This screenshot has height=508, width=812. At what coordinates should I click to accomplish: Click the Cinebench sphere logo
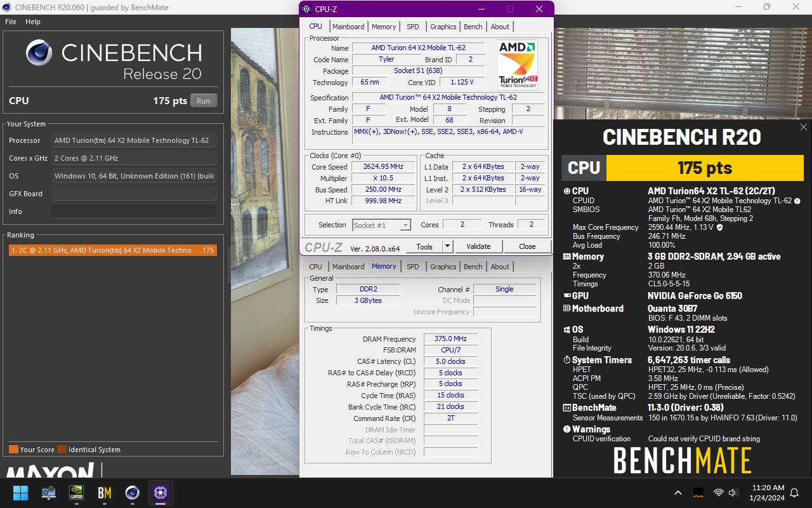(39, 53)
